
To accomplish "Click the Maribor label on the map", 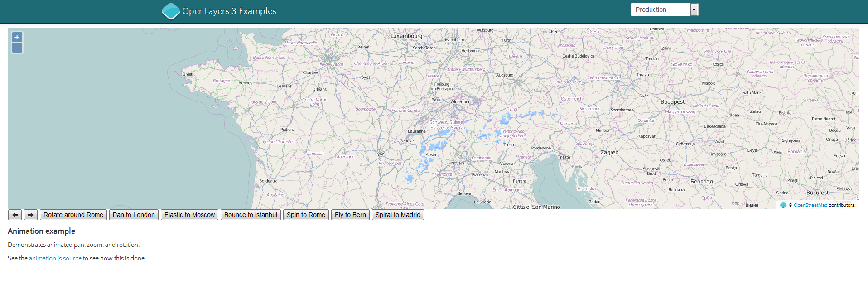I will pyautogui.click(x=603, y=130).
